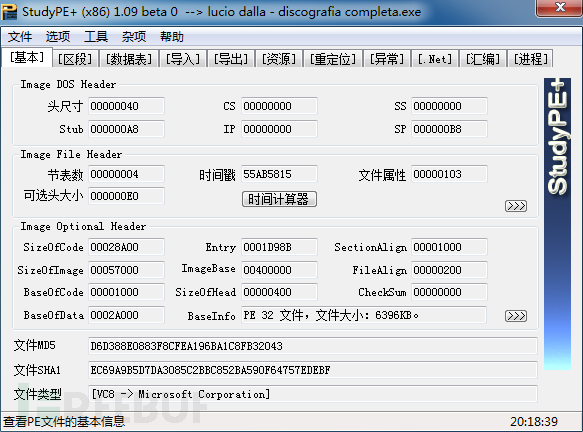Open the 选项 menu
This screenshot has width=583, height=432.
58,37
